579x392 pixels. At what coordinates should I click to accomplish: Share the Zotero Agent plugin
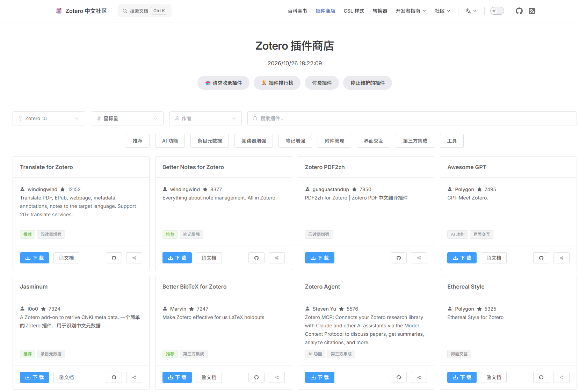coord(419,377)
